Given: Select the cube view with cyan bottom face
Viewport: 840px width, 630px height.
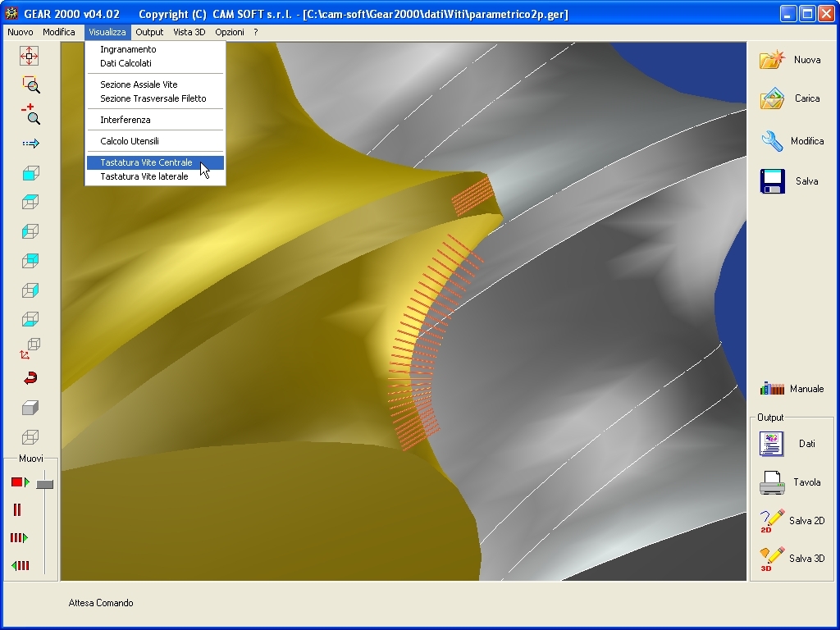Looking at the screenshot, I should (30, 319).
